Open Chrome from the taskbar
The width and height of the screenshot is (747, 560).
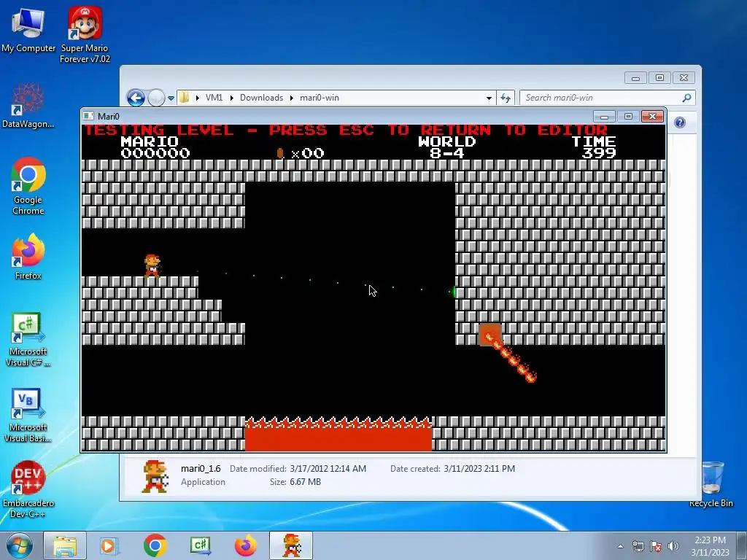(155, 545)
